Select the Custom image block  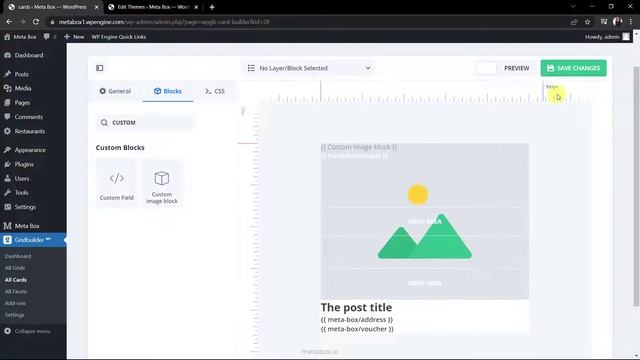click(162, 184)
